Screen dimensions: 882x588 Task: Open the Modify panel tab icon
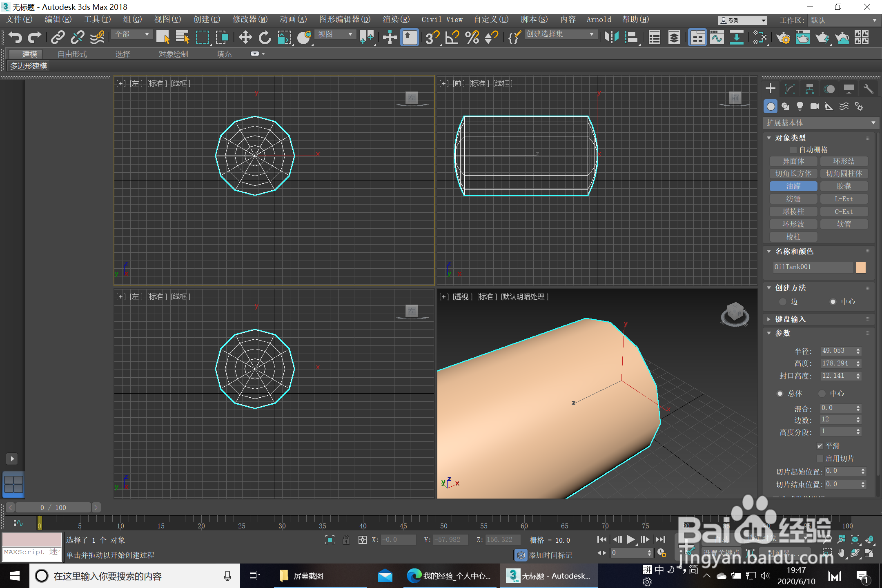click(x=790, y=89)
